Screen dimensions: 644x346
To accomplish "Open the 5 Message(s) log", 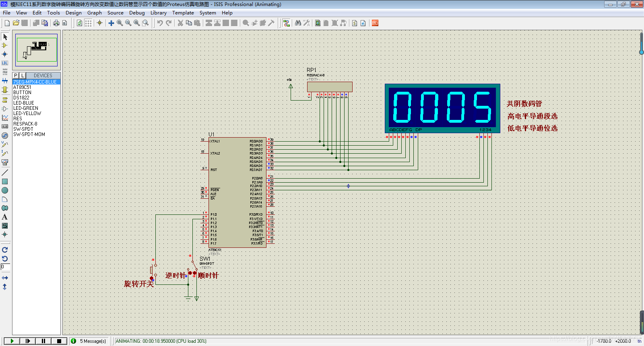I will pyautogui.click(x=89, y=341).
